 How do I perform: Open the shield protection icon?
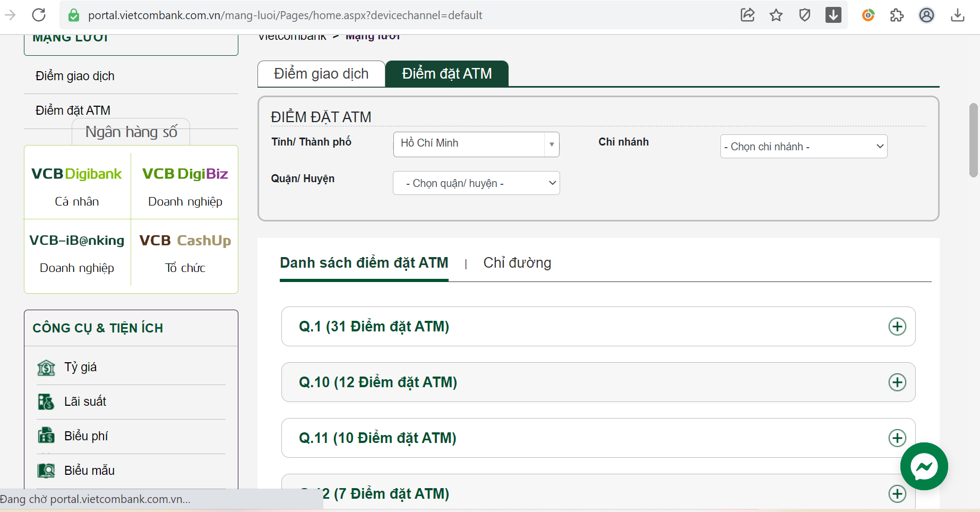[x=805, y=15]
